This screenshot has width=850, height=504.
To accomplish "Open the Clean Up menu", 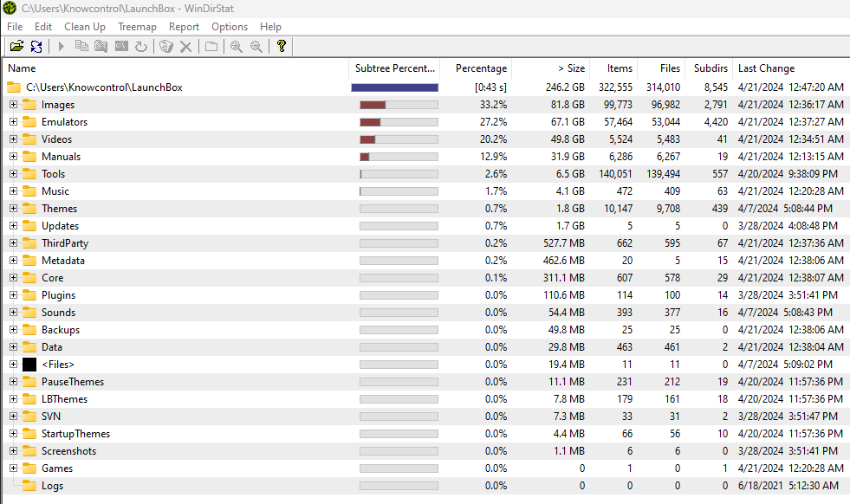I will point(85,27).
